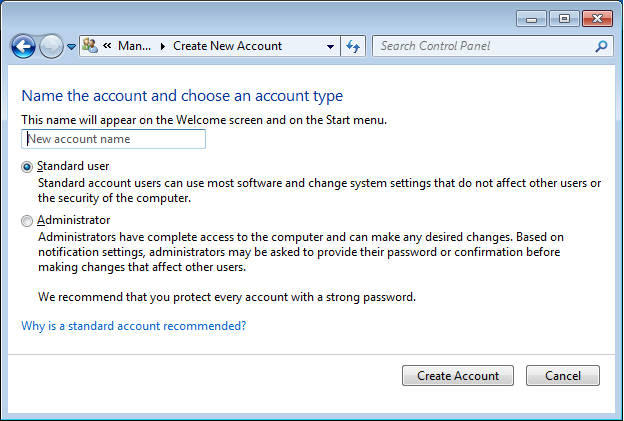Open 'Why is a standard account recommended?' link
This screenshot has width=624, height=421.
(x=133, y=326)
